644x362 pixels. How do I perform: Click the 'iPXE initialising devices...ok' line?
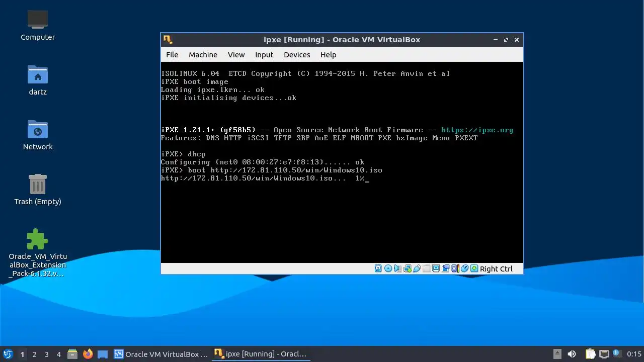tap(228, 98)
